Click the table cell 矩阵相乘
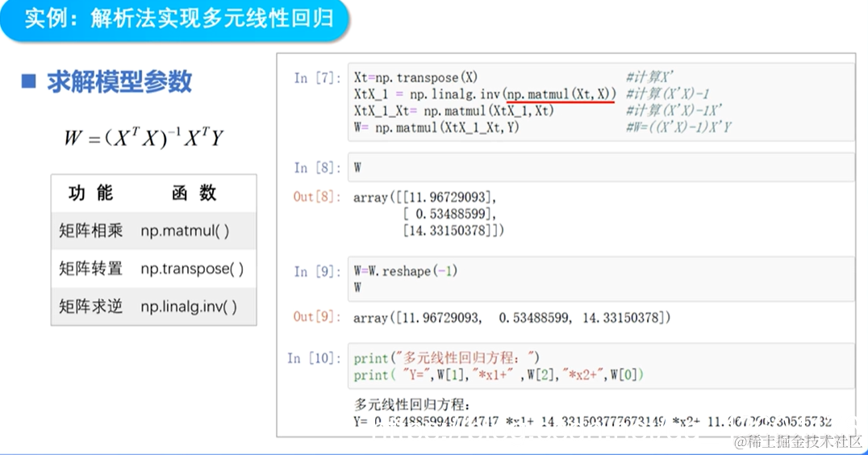868x455 pixels. [91, 230]
